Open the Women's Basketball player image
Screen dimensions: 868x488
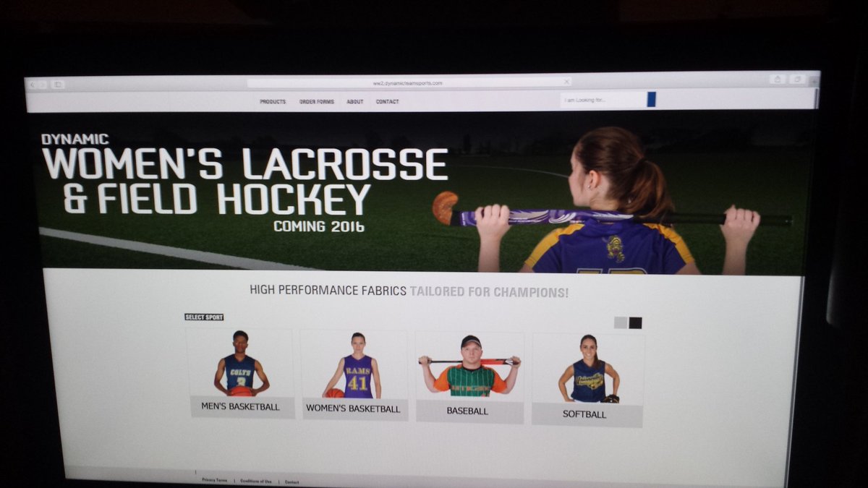tap(354, 364)
